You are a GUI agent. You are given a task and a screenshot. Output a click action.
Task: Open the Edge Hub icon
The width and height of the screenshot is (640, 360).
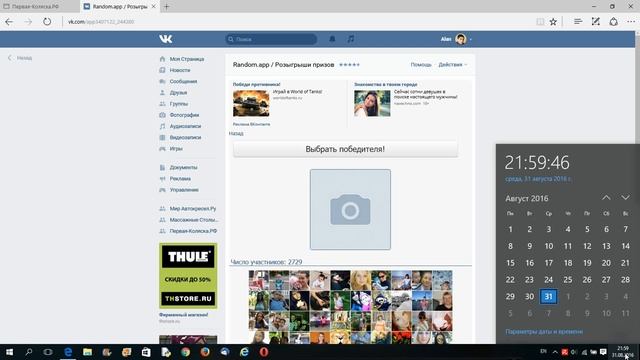pos(578,22)
